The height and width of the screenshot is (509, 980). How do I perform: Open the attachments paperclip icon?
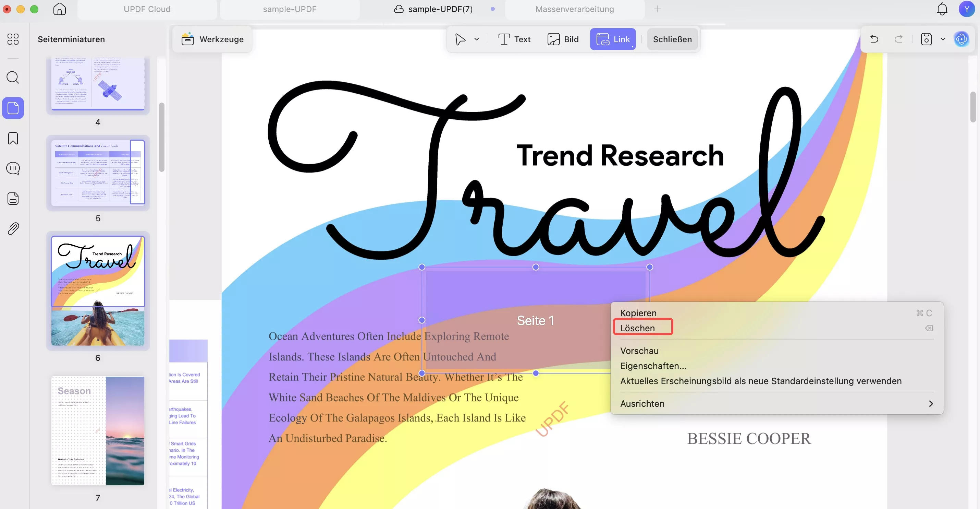pyautogui.click(x=13, y=229)
